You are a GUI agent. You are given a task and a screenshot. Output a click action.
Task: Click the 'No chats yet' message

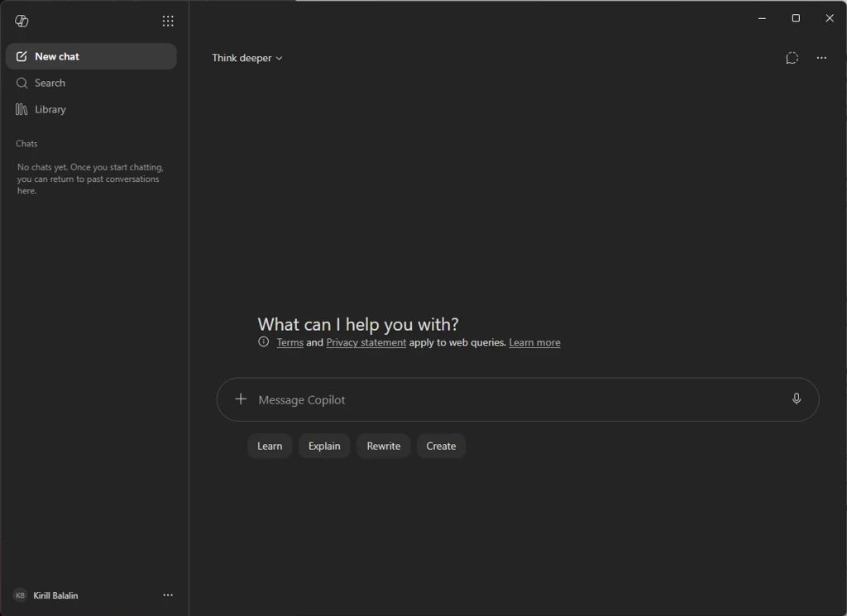90,179
